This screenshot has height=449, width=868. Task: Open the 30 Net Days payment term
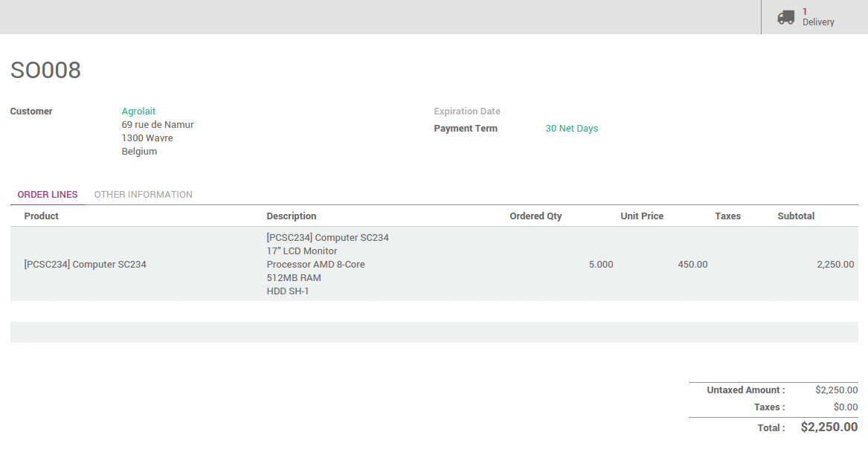click(571, 129)
